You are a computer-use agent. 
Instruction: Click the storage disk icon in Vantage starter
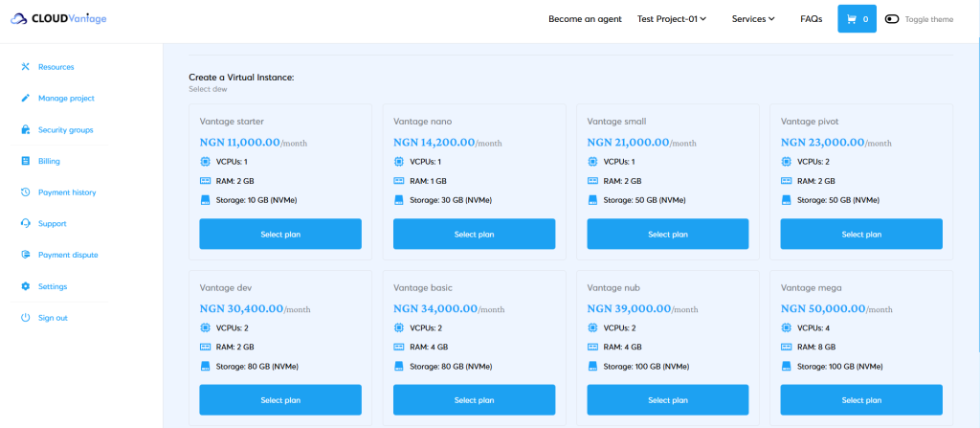tap(205, 200)
